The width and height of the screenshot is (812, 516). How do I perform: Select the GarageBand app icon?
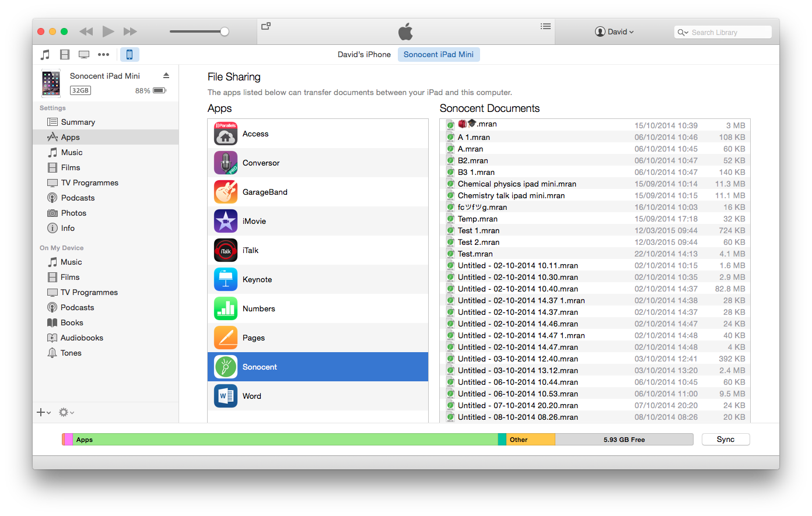226,192
